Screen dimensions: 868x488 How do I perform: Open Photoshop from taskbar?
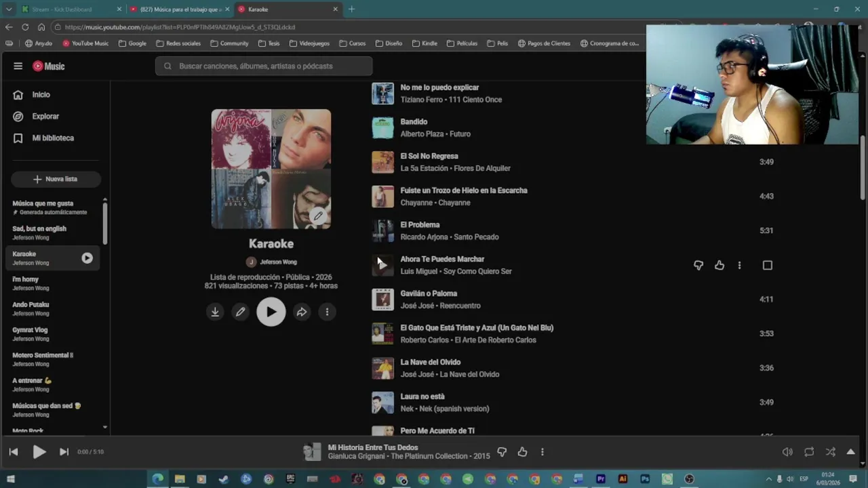click(x=645, y=479)
